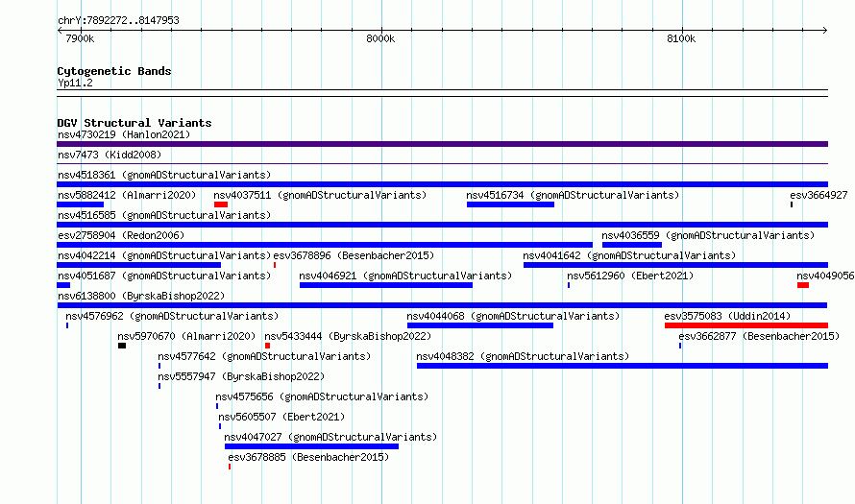Open the nsv4577642 variant label

pyautogui.click(x=264, y=356)
